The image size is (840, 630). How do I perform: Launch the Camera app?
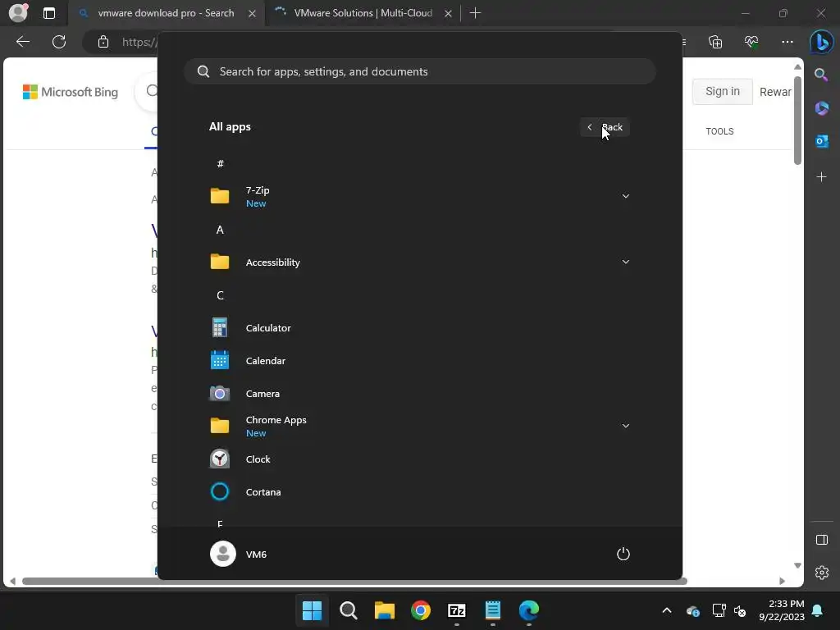pos(419,393)
